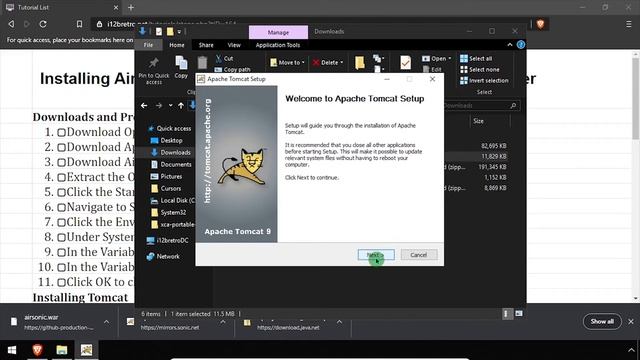Select xca-portable folder in navigation pane
The width and height of the screenshot is (640, 360).
tap(173, 224)
